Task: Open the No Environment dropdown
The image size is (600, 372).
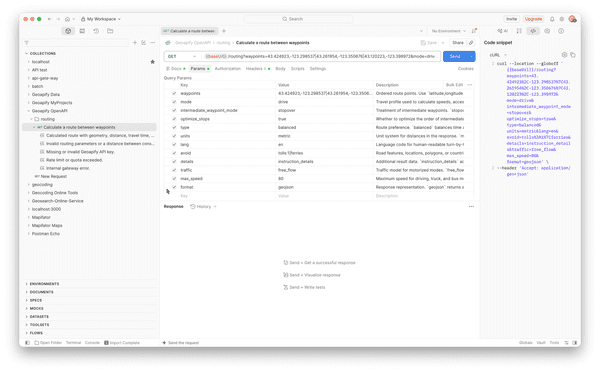Action: tap(448, 31)
